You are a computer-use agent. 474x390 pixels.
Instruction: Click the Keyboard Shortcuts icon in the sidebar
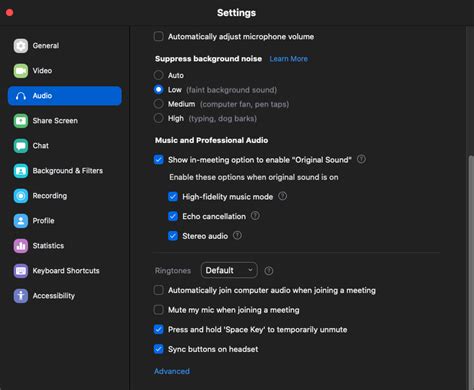pyautogui.click(x=21, y=271)
